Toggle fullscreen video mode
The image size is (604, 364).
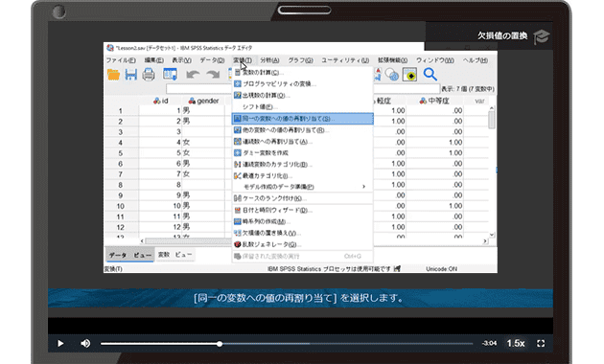click(x=541, y=343)
